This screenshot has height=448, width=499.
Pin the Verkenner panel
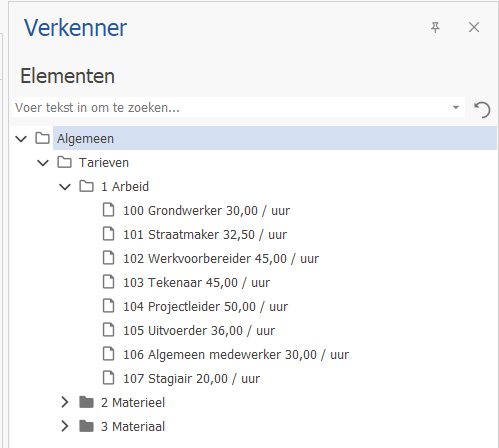click(435, 27)
